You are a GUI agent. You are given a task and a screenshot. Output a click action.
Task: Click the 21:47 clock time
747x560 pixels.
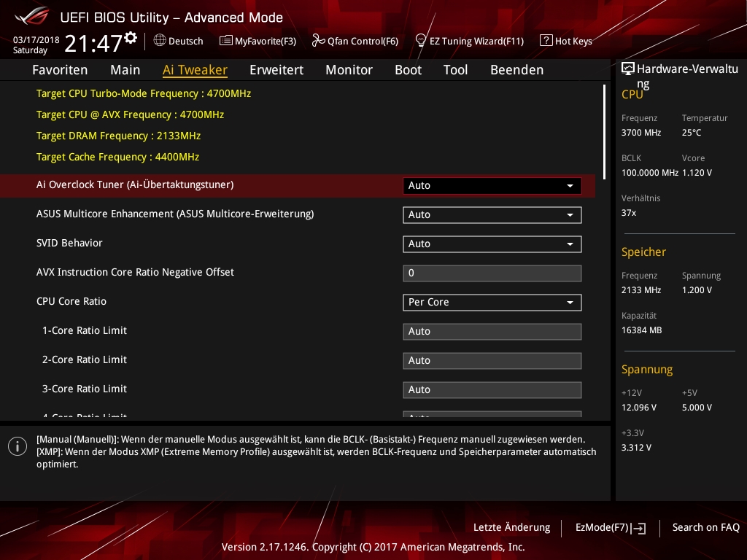(93, 43)
